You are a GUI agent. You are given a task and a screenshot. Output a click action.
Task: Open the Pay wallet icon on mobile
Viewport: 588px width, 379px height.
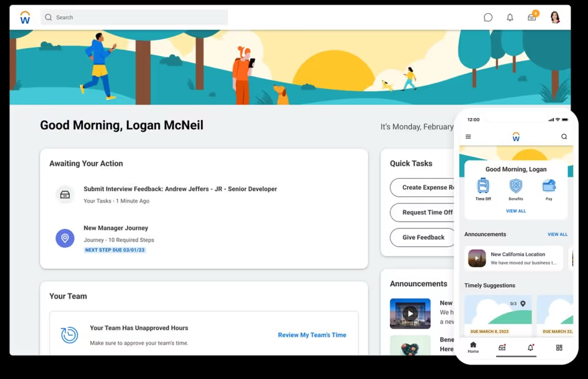pyautogui.click(x=549, y=190)
